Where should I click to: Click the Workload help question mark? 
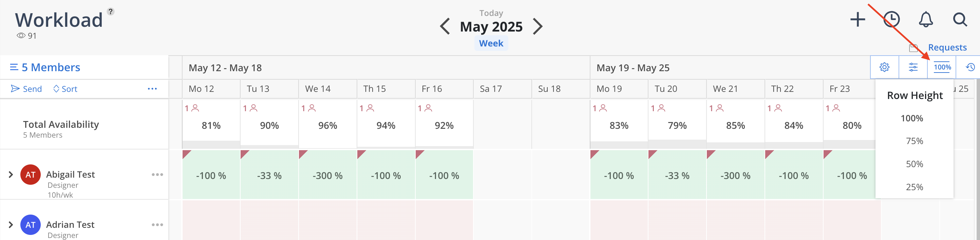[110, 12]
